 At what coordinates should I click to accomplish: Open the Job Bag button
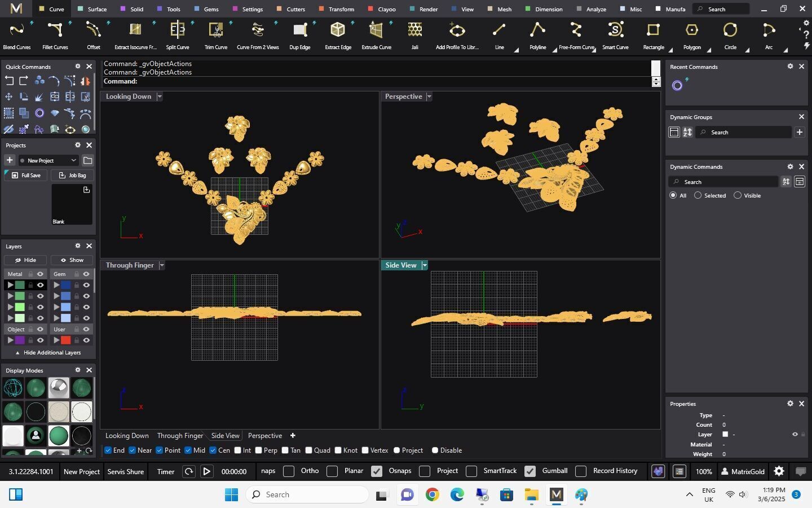72,176
